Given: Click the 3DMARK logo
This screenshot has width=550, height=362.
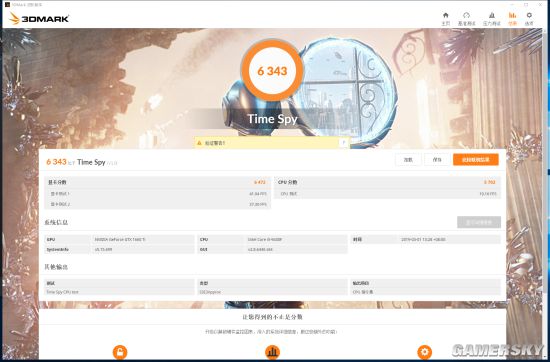Looking at the screenshot, I should [39, 19].
